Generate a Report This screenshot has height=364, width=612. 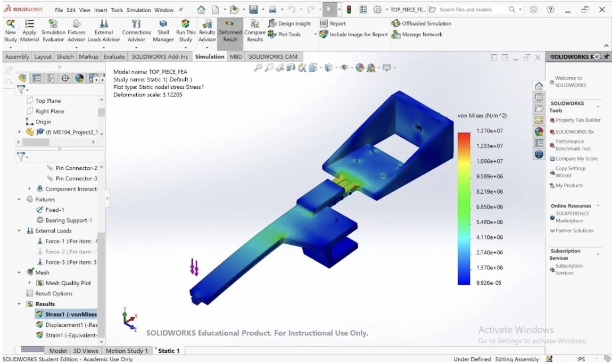point(333,23)
